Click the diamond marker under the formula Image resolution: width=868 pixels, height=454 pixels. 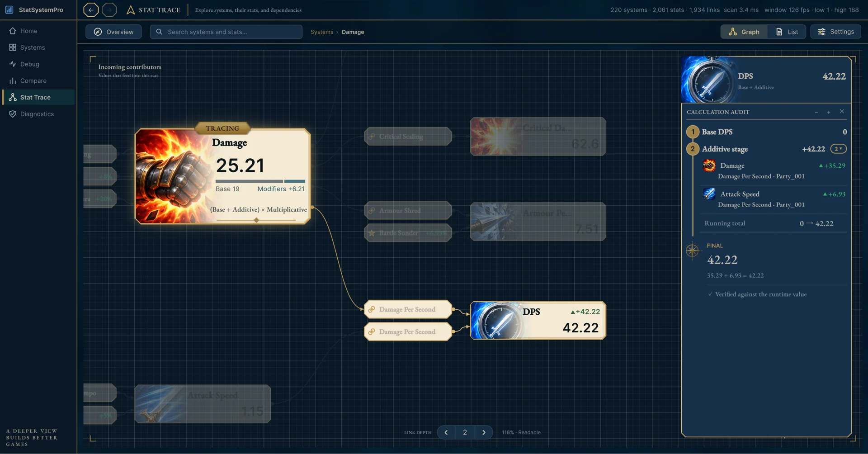256,220
